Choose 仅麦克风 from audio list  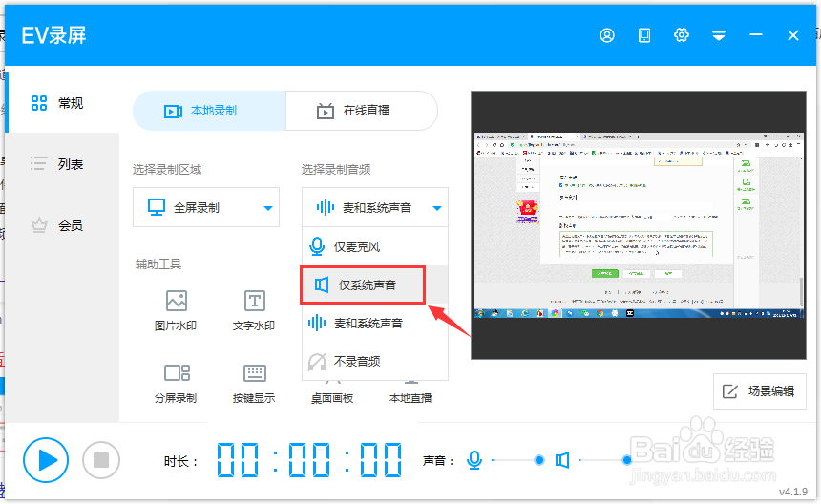click(375, 246)
